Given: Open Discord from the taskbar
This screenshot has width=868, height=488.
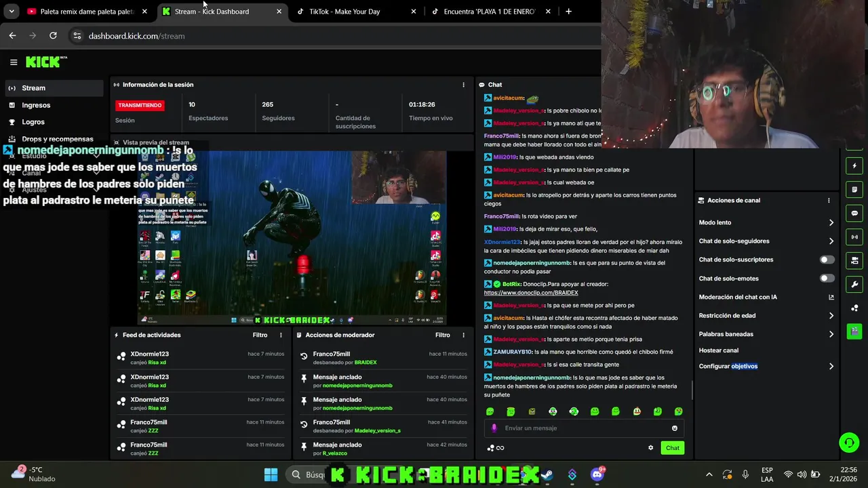Looking at the screenshot, I should 597,475.
